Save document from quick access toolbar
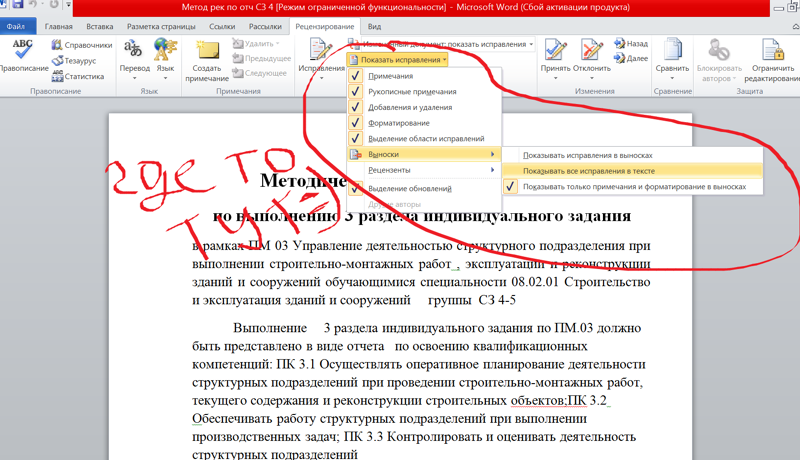800x460 pixels. [x=18, y=5]
